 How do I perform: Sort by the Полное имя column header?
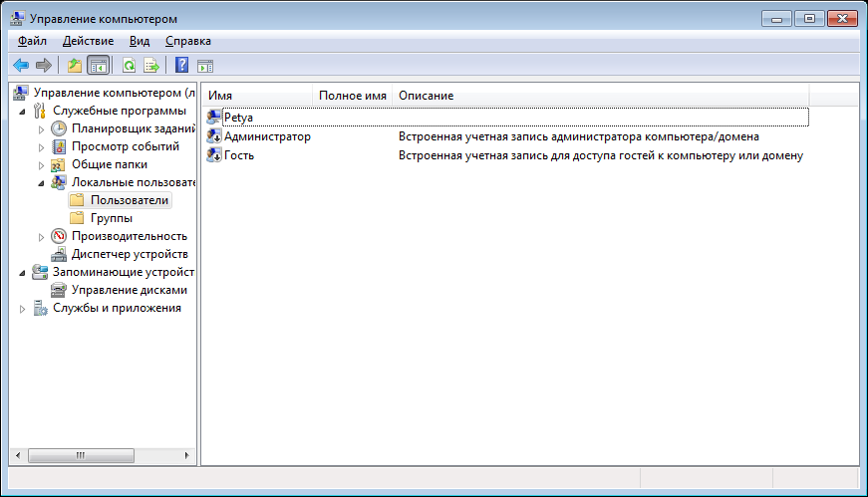tap(353, 96)
